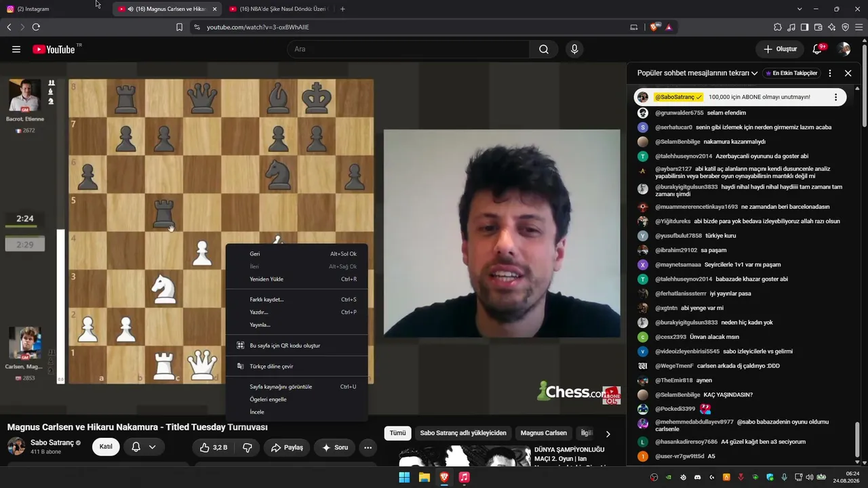Share the video with Paylaş
Image resolution: width=868 pixels, height=488 pixels.
click(x=287, y=447)
